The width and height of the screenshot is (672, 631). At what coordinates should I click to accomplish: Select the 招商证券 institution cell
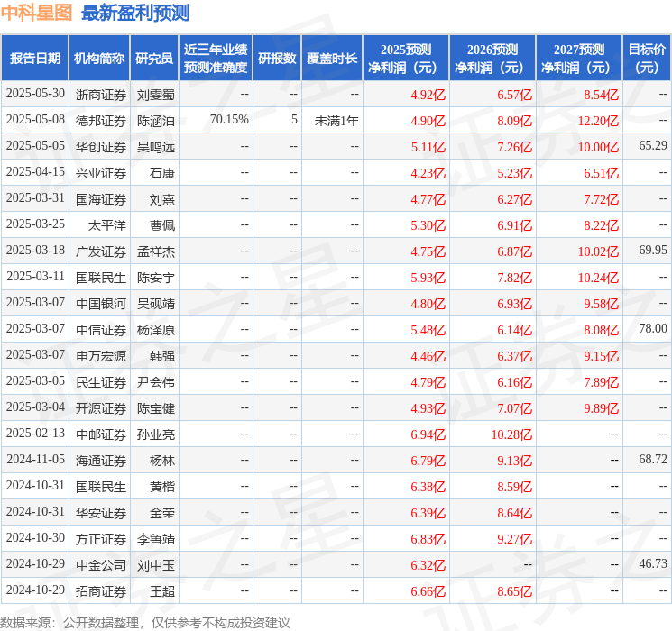click(101, 591)
